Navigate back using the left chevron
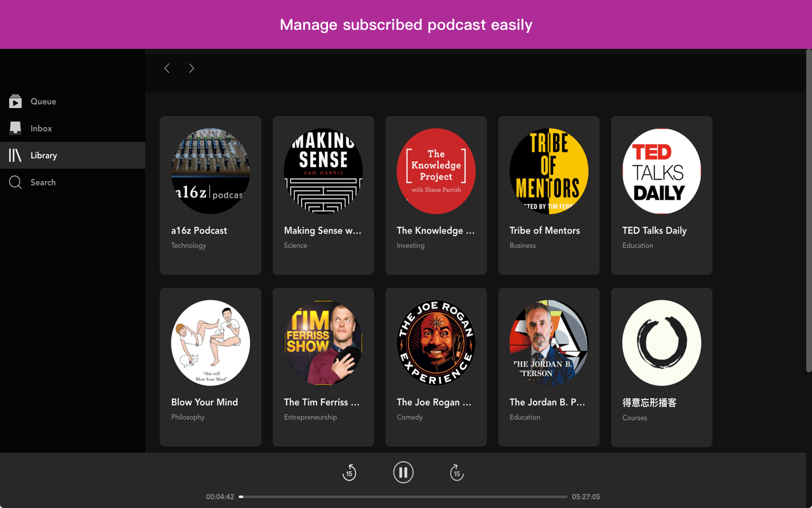The height and width of the screenshot is (508, 812). tap(167, 68)
